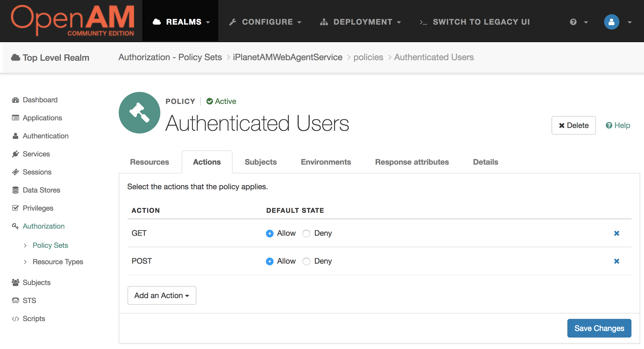Remove the GET action with X icon
The width and height of the screenshot is (644, 349).
click(x=617, y=233)
